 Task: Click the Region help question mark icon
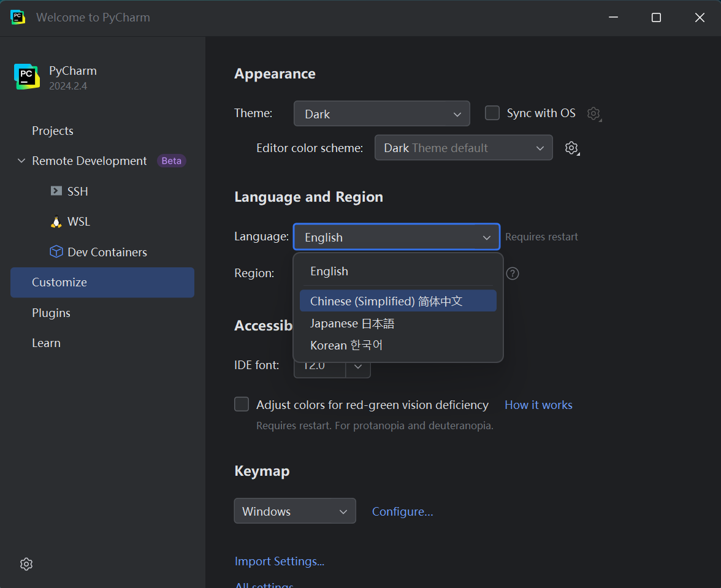513,273
